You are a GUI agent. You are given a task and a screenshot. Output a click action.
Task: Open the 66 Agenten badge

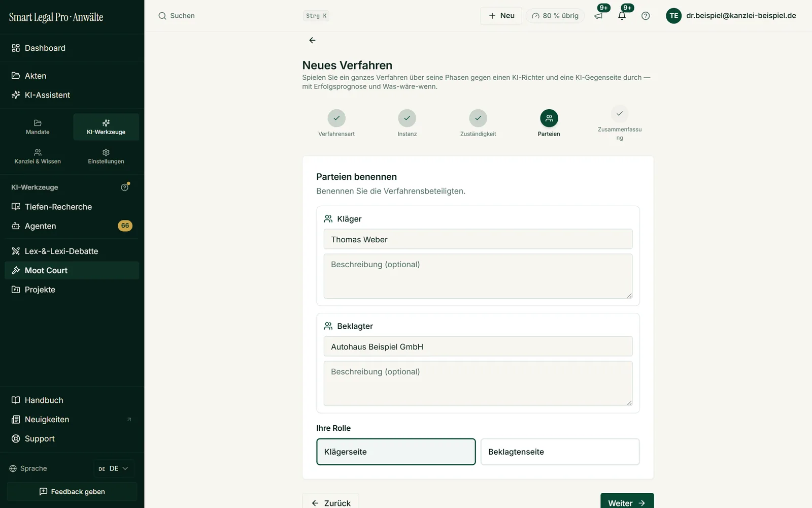[x=125, y=226]
